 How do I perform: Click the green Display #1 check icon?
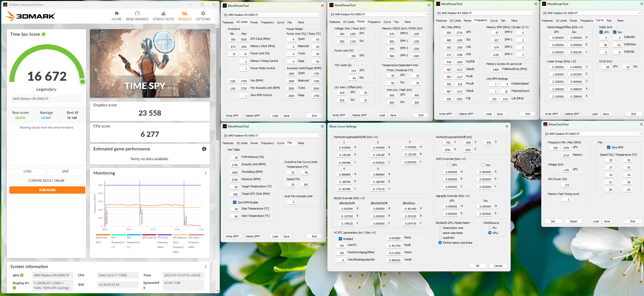point(14,288)
